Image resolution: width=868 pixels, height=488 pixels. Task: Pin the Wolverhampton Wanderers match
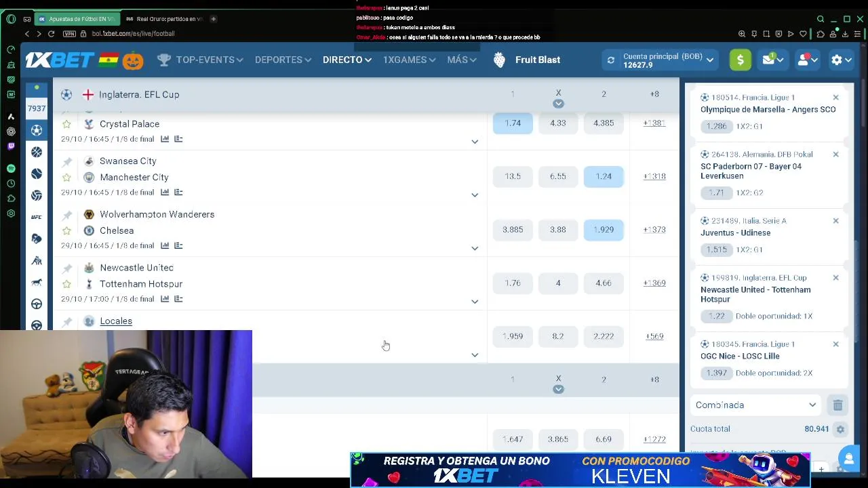67,215
